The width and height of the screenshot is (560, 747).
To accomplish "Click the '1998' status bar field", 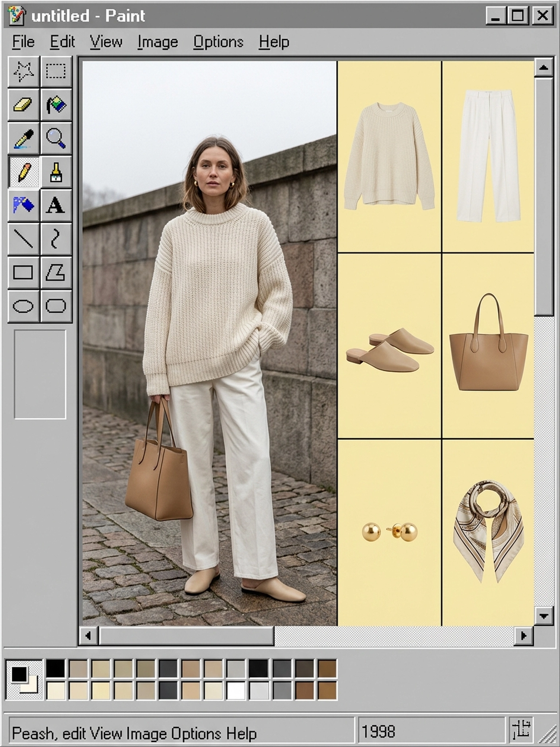I will click(431, 731).
